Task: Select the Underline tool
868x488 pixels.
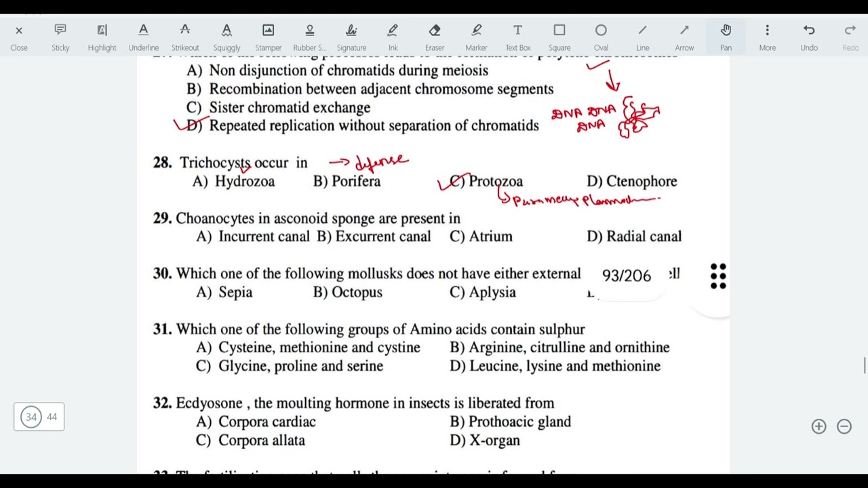Action: coord(143,37)
